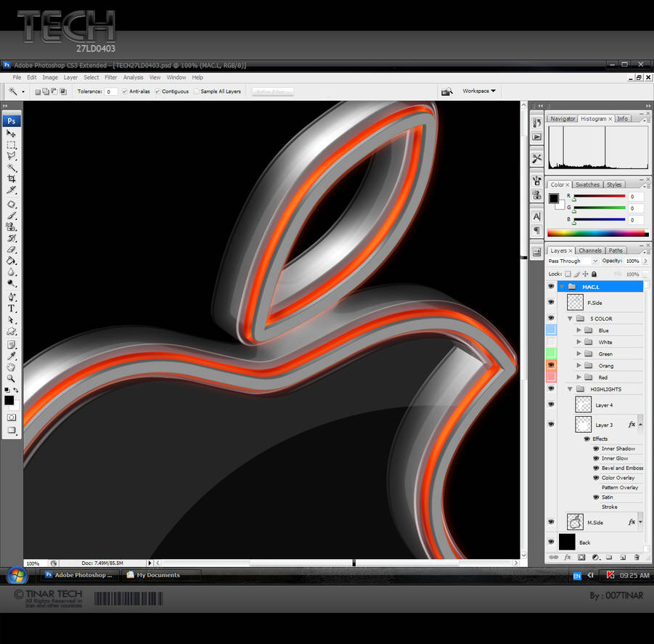This screenshot has width=654, height=644.
Task: Select the Magic Wand tool in toolbox
Action: pyautogui.click(x=12, y=168)
